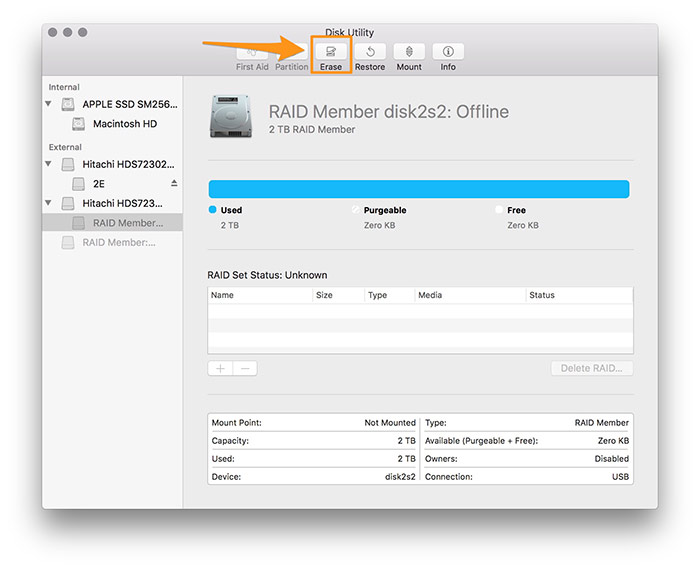
Task: Click the RAID Member disk2s2: Offline title
Action: 388,112
